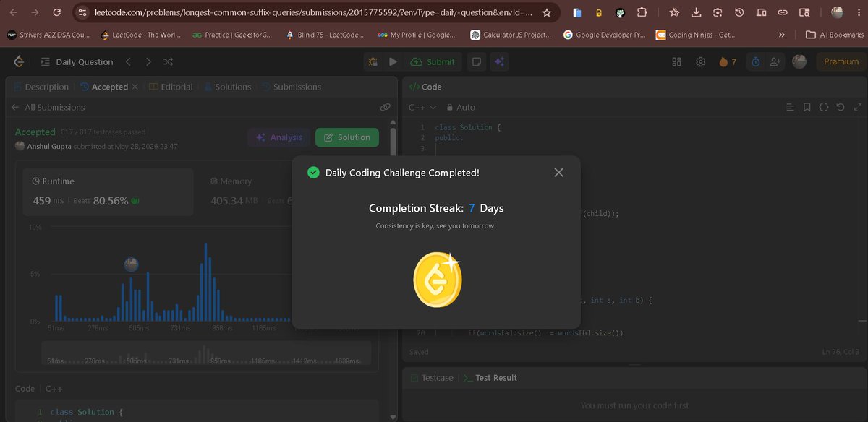Open LeetCode settings gear
Image resolution: width=868 pixels, height=422 pixels.
point(700,61)
